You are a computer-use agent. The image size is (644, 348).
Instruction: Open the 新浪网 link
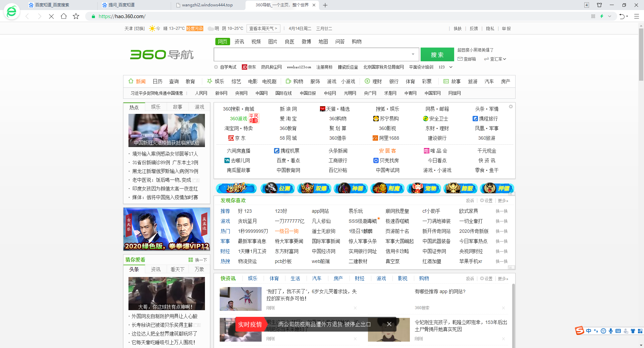tap(288, 109)
